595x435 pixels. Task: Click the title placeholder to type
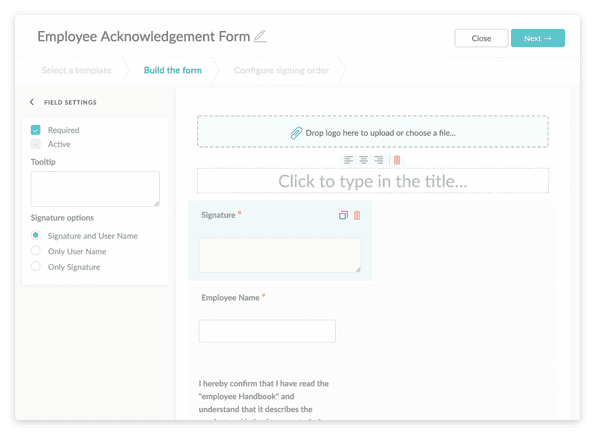pyautogui.click(x=373, y=181)
